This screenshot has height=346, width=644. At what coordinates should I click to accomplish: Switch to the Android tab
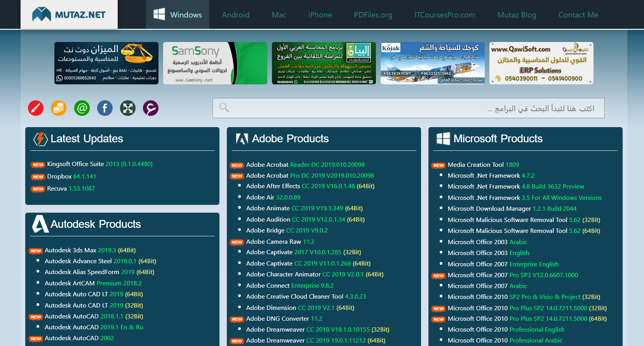[x=236, y=15]
